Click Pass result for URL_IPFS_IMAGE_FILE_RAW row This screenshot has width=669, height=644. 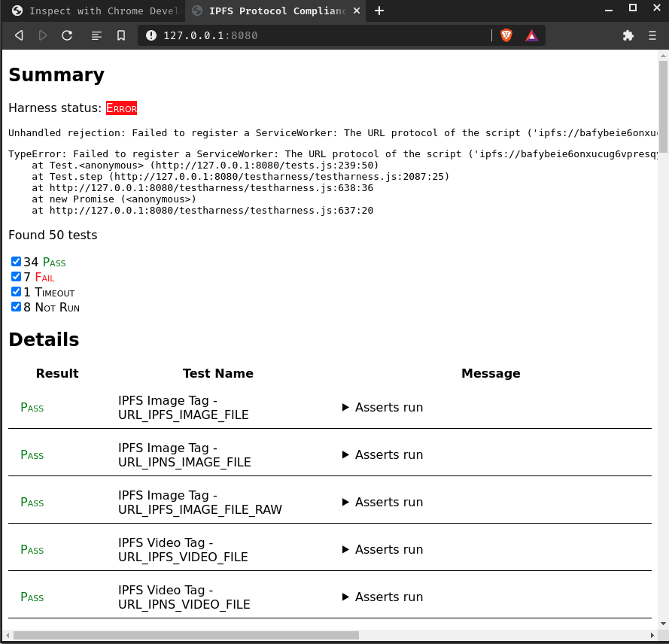click(32, 503)
